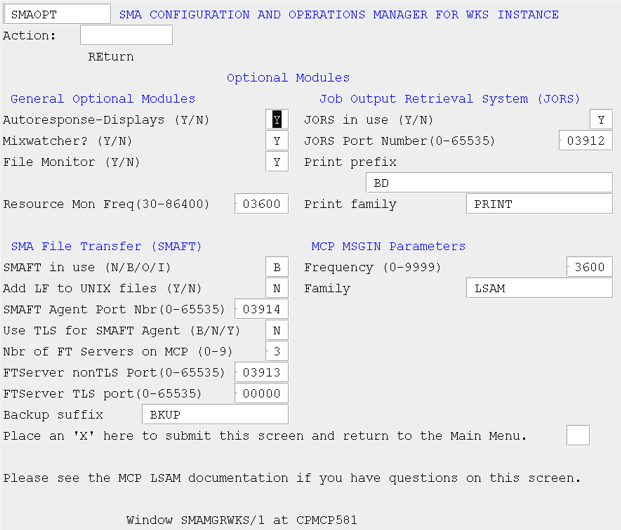Click the 'Optional Modules' heading

tap(288, 78)
